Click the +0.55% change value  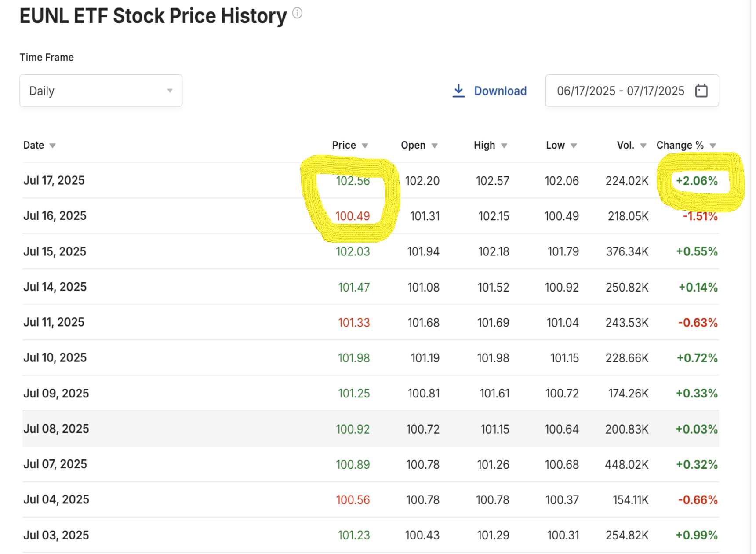pos(697,251)
